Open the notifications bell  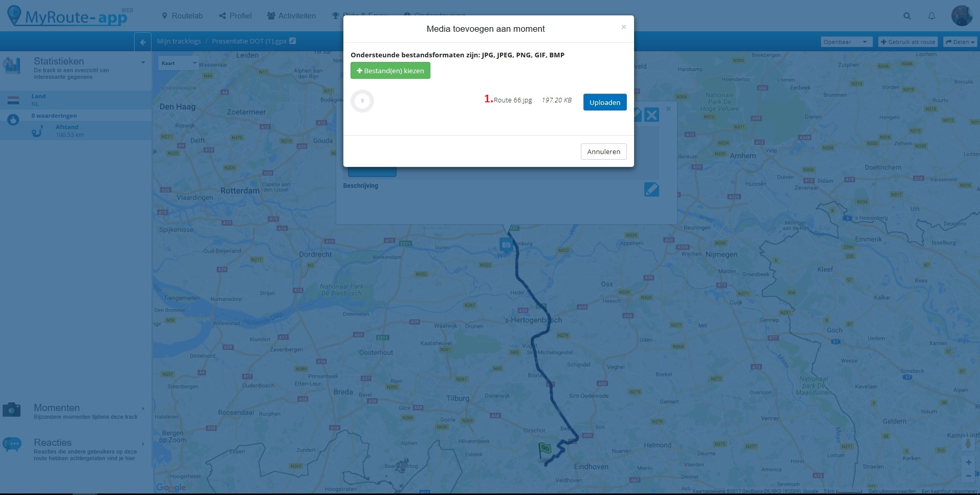pos(931,16)
